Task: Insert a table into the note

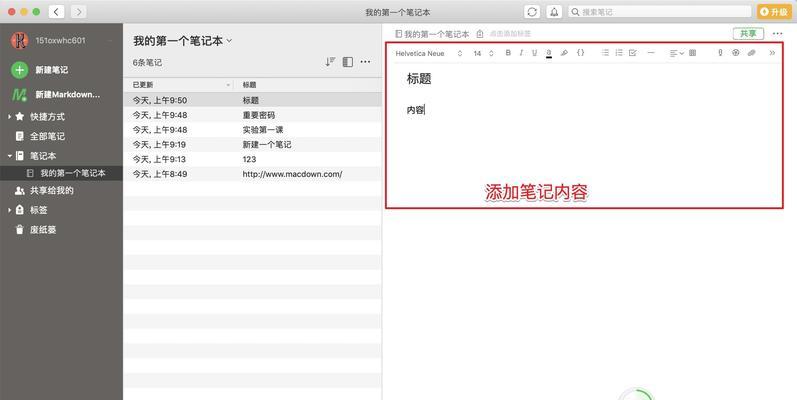Action: coord(692,53)
